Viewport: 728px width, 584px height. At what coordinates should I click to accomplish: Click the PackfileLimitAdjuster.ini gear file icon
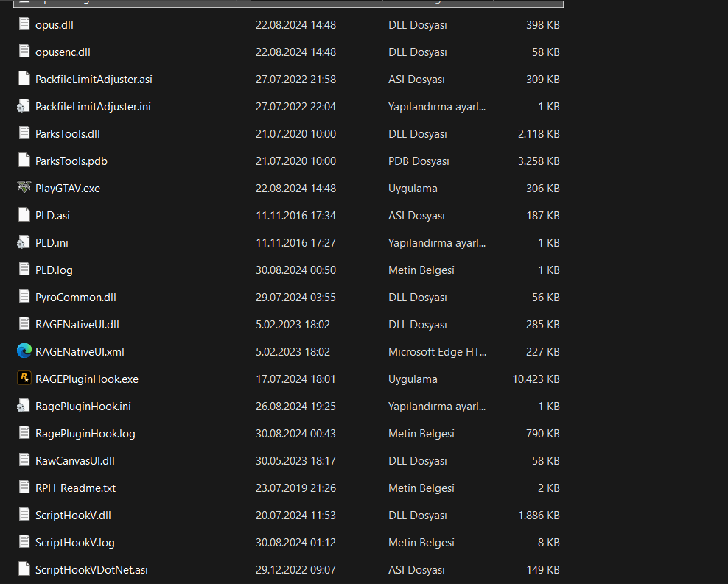click(x=24, y=106)
